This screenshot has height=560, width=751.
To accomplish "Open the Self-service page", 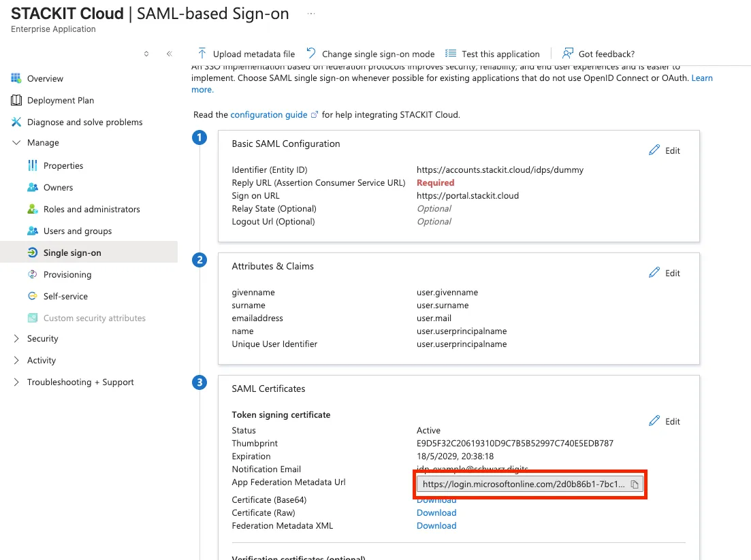I will pos(65,296).
